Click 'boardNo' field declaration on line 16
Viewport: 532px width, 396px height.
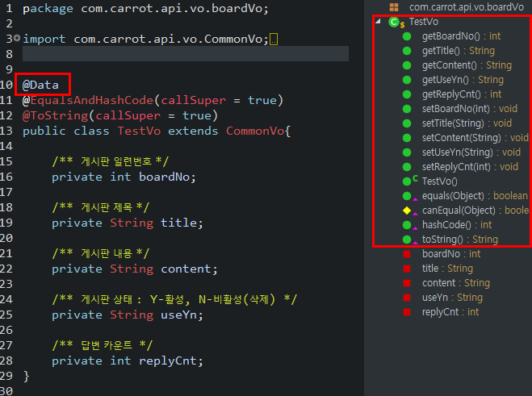click(164, 177)
